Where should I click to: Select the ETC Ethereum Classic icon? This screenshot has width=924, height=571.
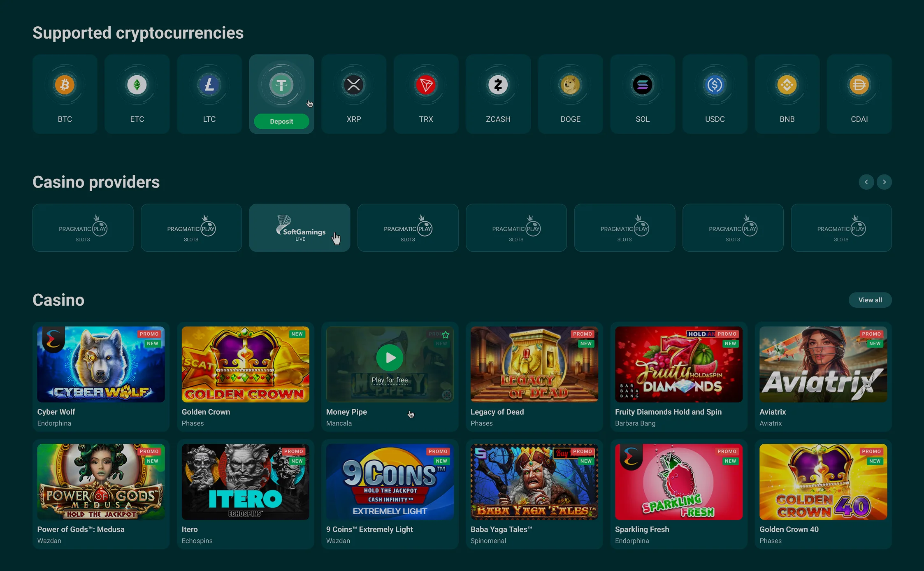click(137, 85)
